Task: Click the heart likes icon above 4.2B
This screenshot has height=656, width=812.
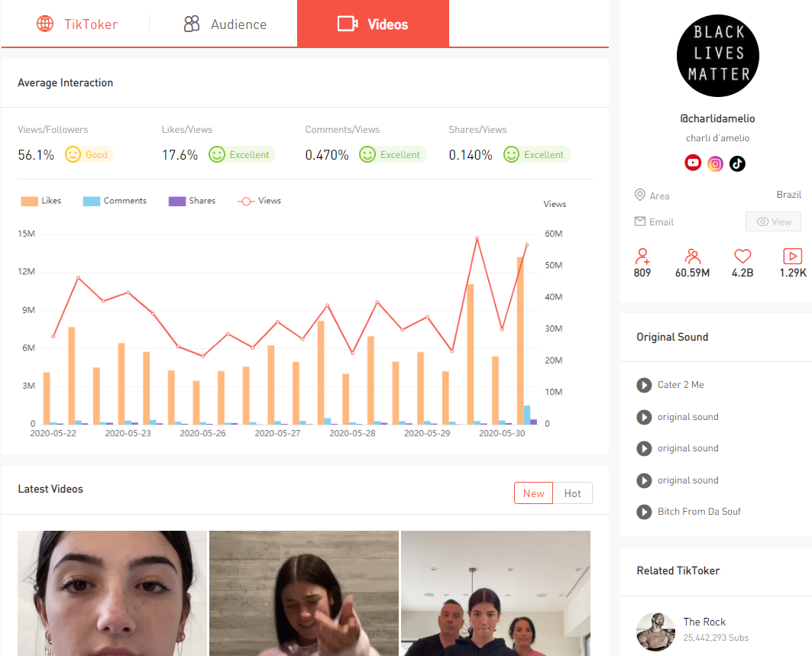Action: [742, 256]
